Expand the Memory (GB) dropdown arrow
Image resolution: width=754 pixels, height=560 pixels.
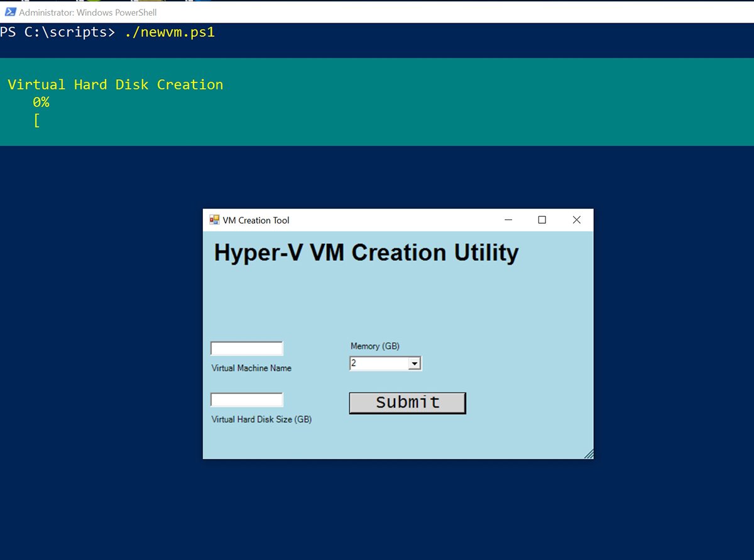pos(414,363)
